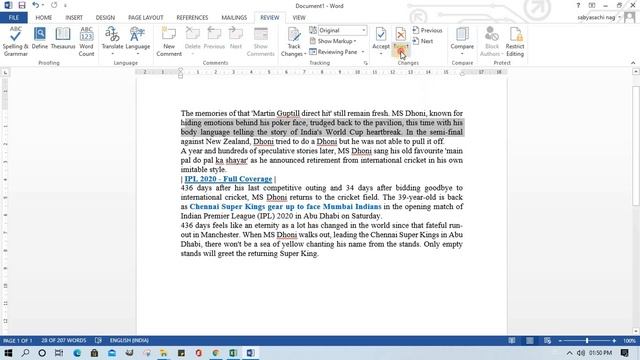Switch to Excel from taskbar
The height and width of the screenshot is (360, 640).
pos(233,353)
